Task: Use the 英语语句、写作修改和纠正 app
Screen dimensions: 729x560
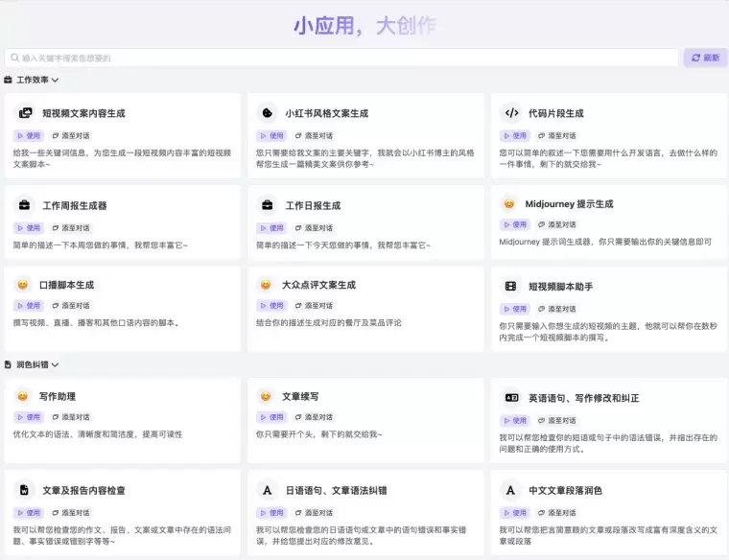Action: click(x=515, y=420)
